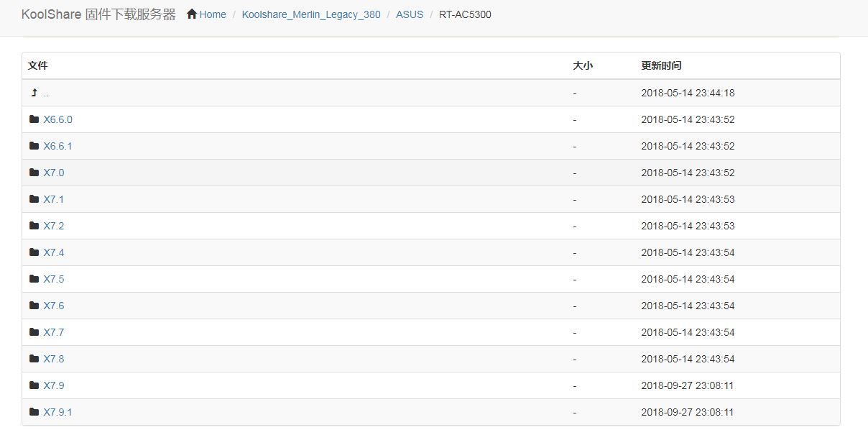Screen dimensions: 868x430
Task: Click the 文件 column header
Action: tap(37, 65)
